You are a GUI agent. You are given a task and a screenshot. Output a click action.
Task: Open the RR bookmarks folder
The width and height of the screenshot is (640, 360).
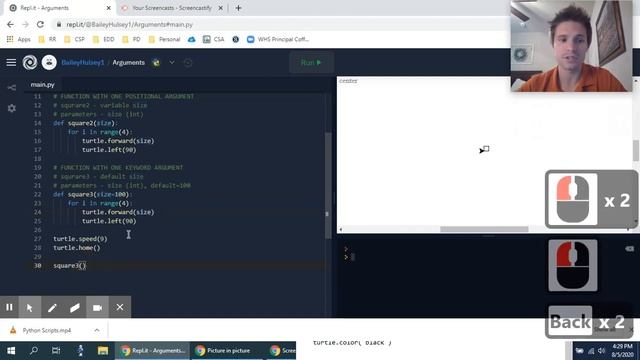pos(47,39)
